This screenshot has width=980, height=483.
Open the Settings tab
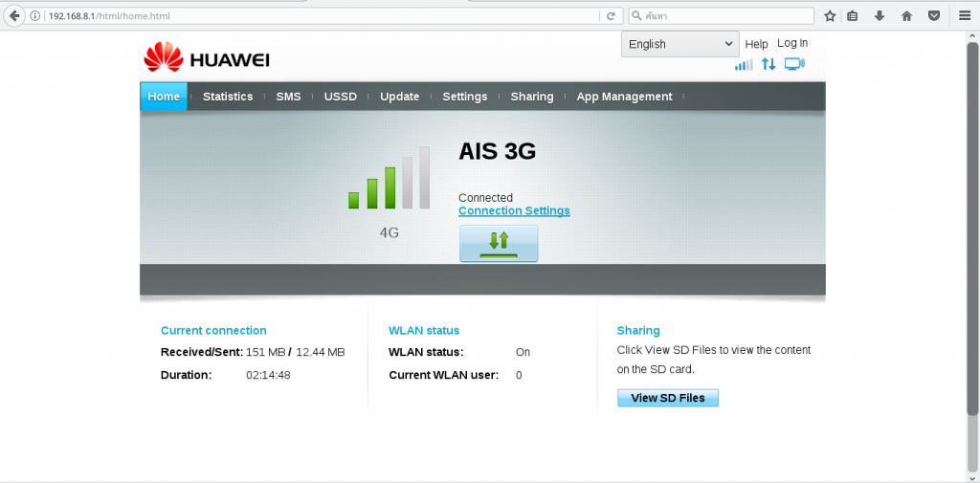tap(465, 97)
